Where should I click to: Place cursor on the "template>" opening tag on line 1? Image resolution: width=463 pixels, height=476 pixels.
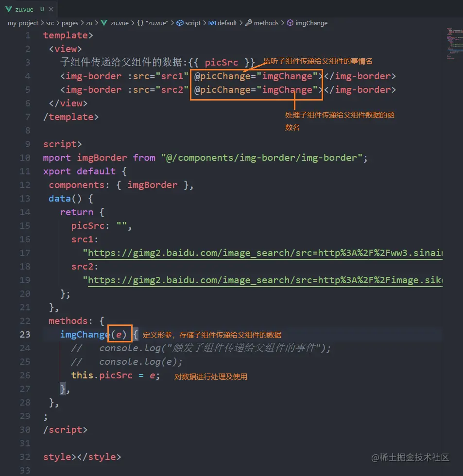point(68,35)
